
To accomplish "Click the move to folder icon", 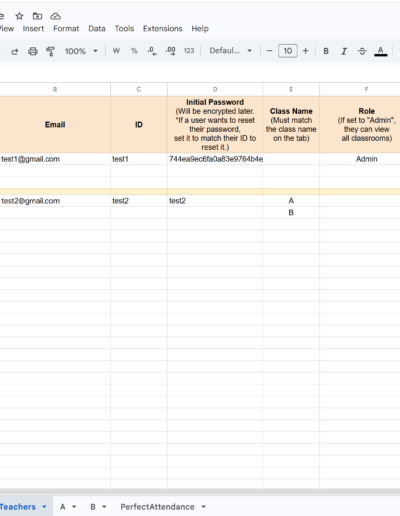I will pyautogui.click(x=37, y=16).
